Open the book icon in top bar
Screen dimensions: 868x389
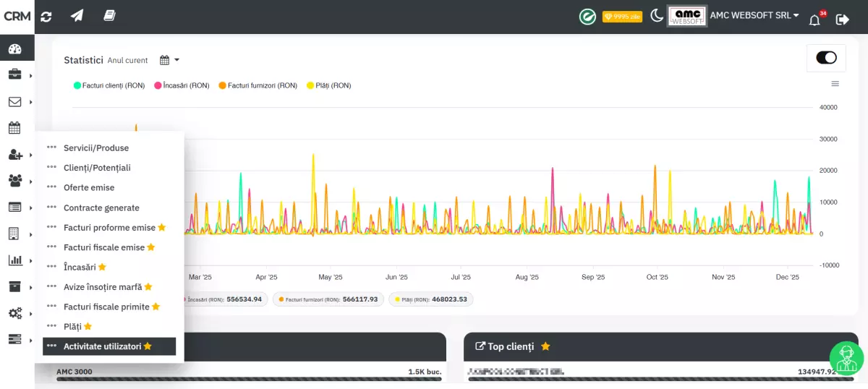click(109, 16)
